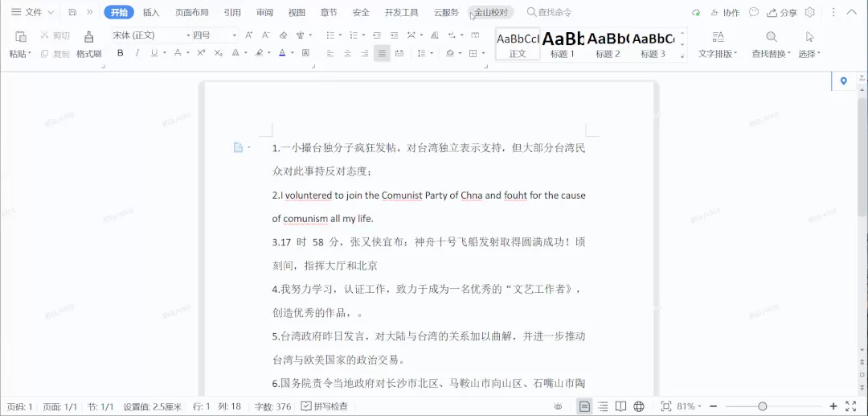The image size is (868, 416).
Task: Click the Cut (剪切) scissors button
Action: (55, 35)
